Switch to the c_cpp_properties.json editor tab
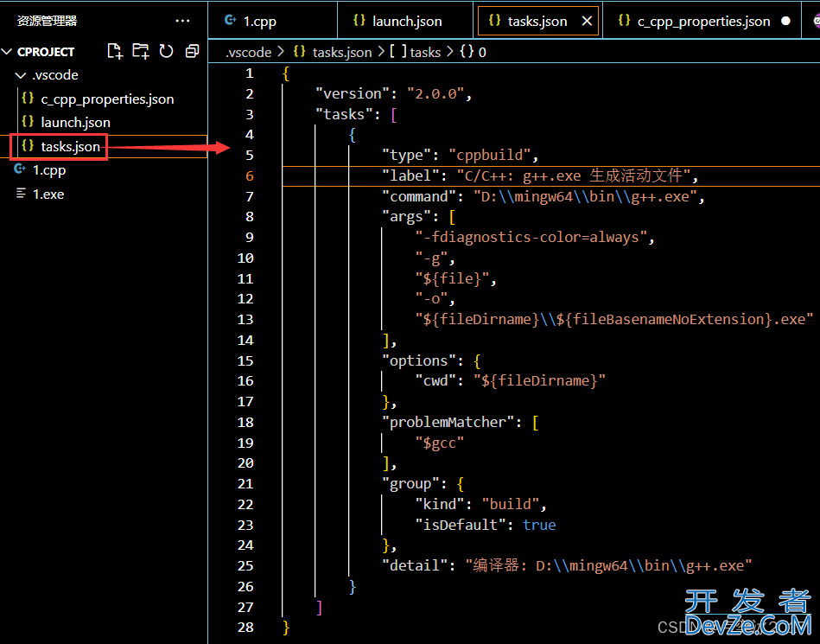 tap(703, 21)
